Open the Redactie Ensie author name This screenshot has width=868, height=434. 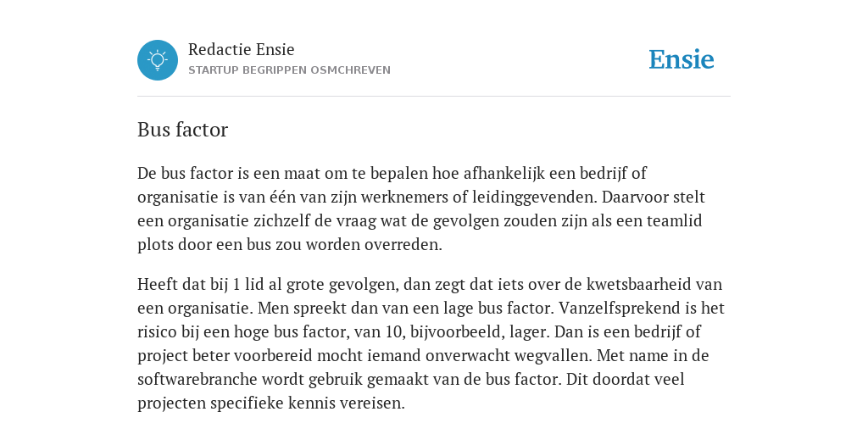tap(242, 49)
